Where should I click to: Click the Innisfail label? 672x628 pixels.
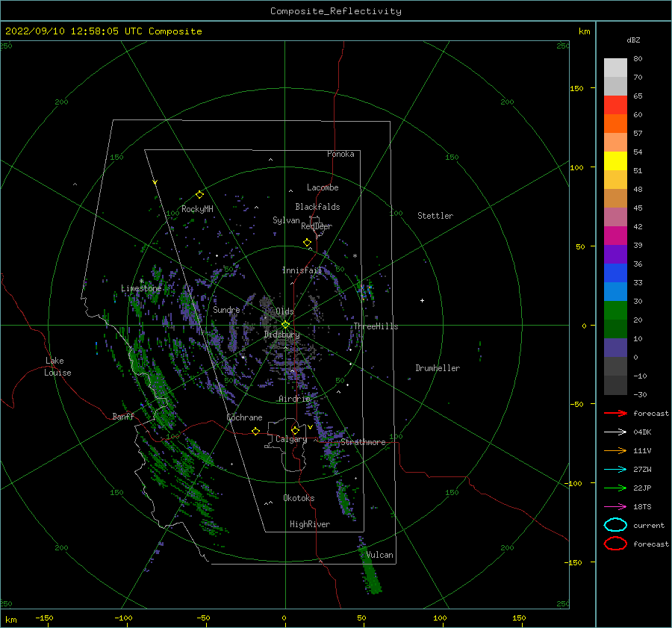[302, 270]
